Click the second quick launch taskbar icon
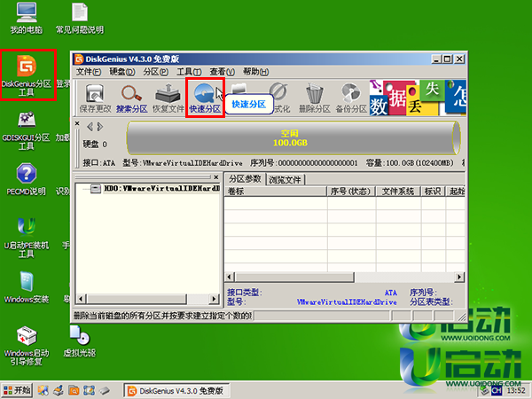532x399 pixels. point(59,390)
